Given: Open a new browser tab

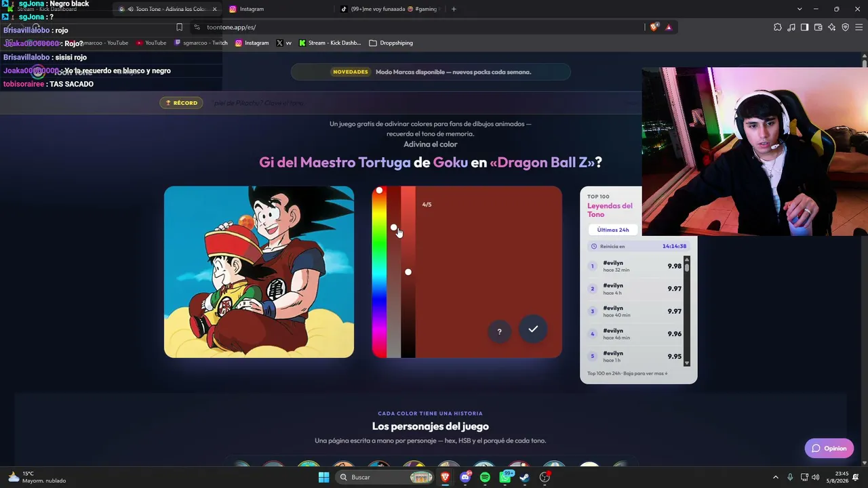Looking at the screenshot, I should pos(454,9).
